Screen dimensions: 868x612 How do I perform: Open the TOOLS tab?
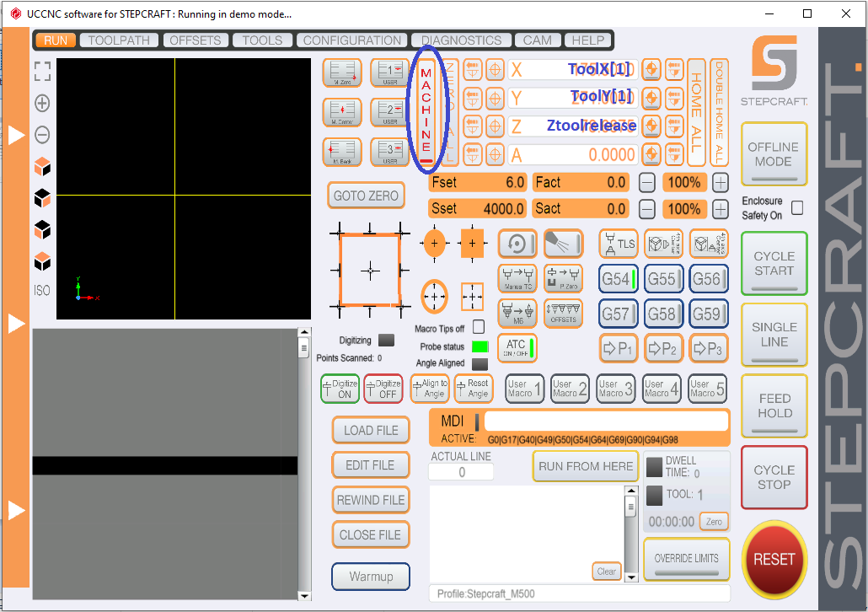(x=262, y=40)
